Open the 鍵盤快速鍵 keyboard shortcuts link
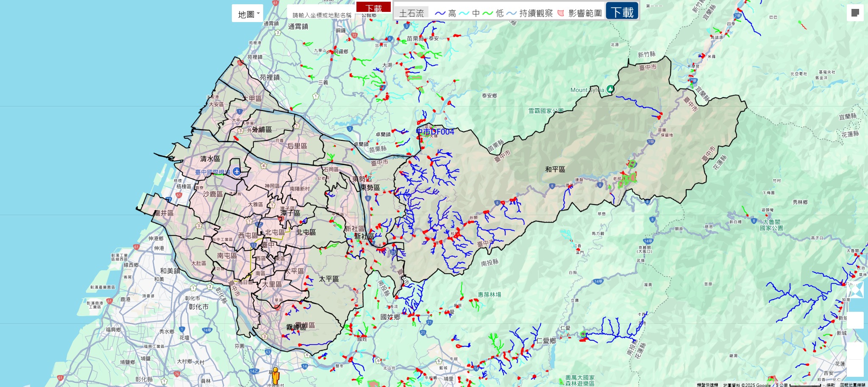This screenshot has height=387, width=868. [x=707, y=385]
